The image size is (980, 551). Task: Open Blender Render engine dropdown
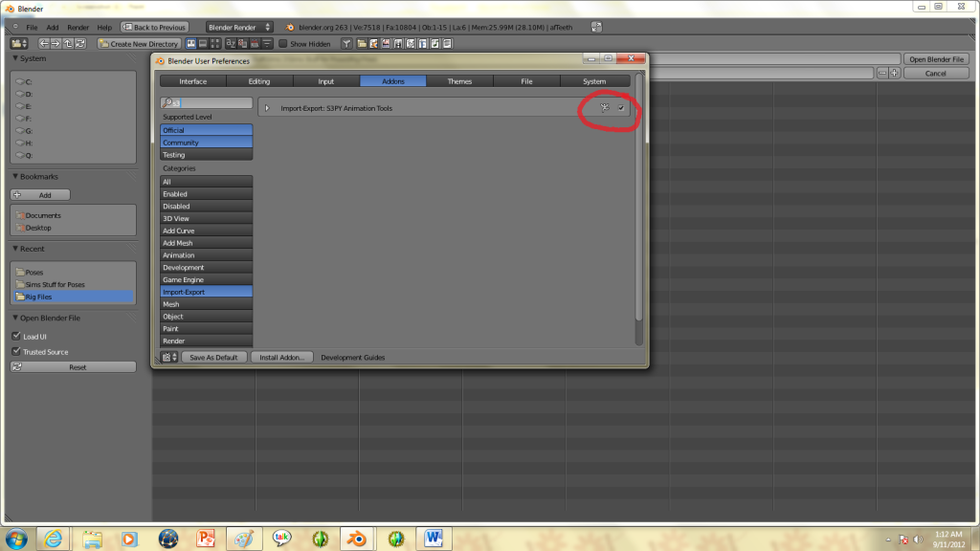point(239,27)
